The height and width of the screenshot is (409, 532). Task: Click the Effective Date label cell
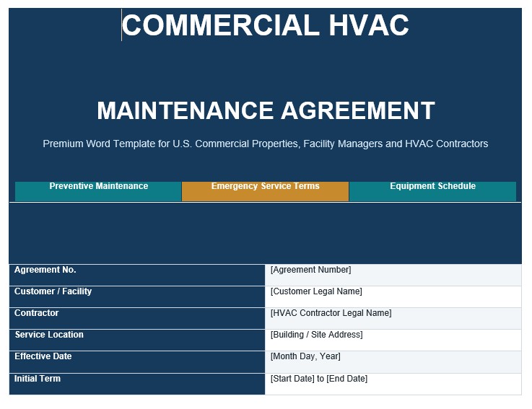point(137,362)
